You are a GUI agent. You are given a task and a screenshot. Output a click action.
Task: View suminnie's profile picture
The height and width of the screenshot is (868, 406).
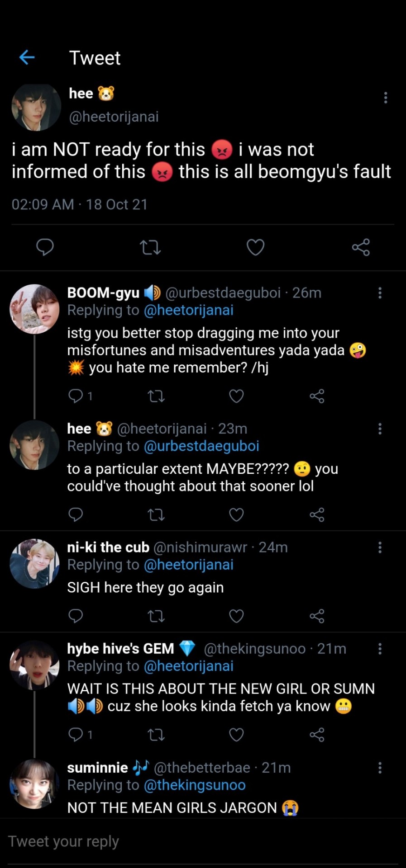pyautogui.click(x=34, y=784)
